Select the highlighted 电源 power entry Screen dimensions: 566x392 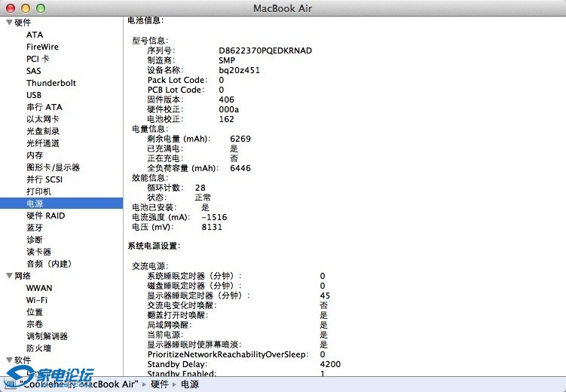tap(61, 204)
